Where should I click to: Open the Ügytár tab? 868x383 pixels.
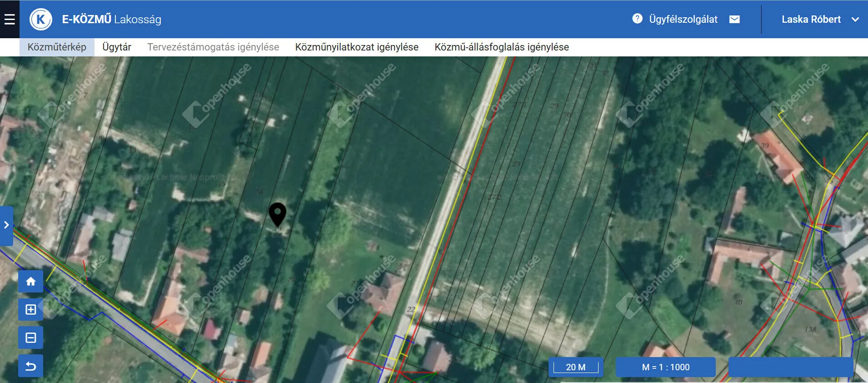(x=117, y=47)
